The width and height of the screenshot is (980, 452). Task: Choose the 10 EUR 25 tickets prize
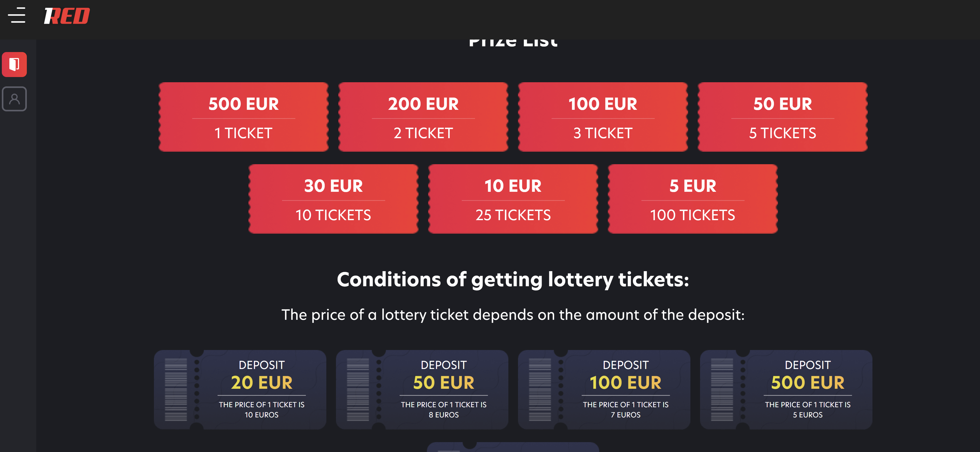coord(513,199)
